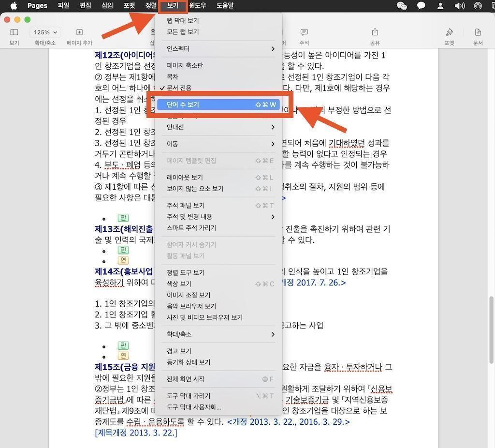Select 페이지 축소판 view option
The width and height of the screenshot is (495, 448).
pos(218,65)
